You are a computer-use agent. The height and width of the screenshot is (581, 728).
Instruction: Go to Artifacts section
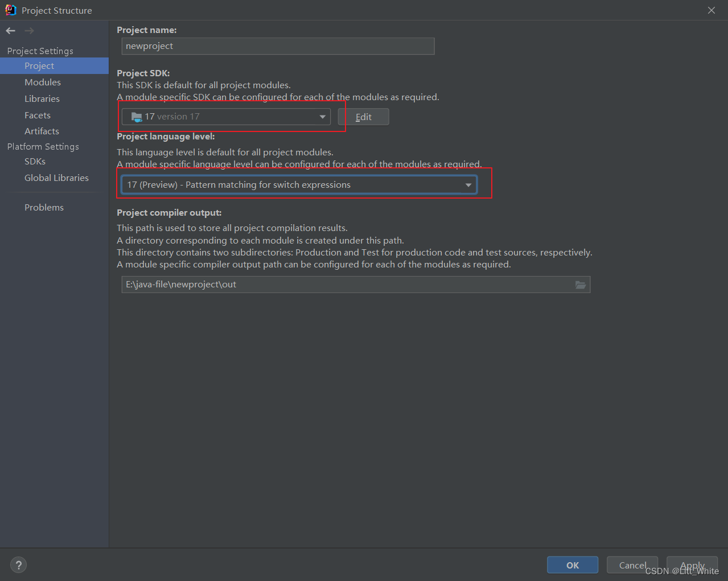(x=54, y=131)
